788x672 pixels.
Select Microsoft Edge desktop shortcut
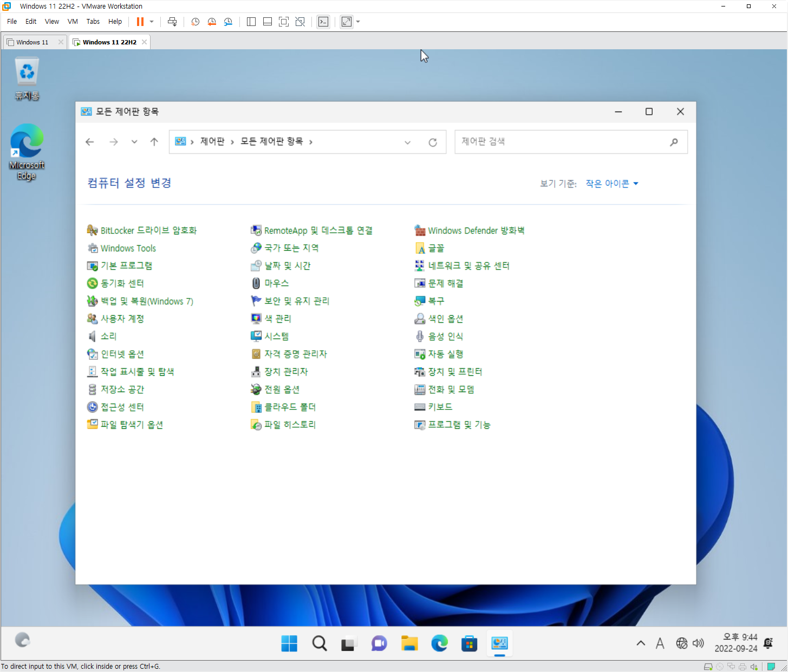point(27,152)
